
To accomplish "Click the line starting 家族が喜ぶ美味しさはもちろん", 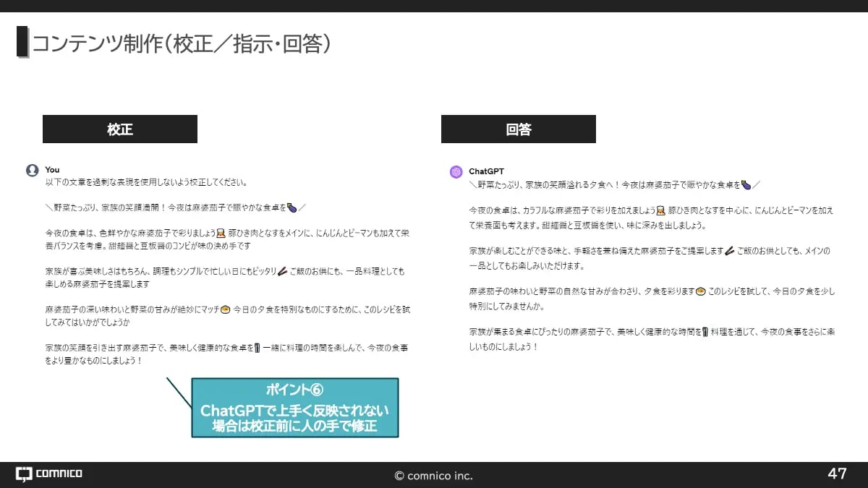I will tap(225, 272).
